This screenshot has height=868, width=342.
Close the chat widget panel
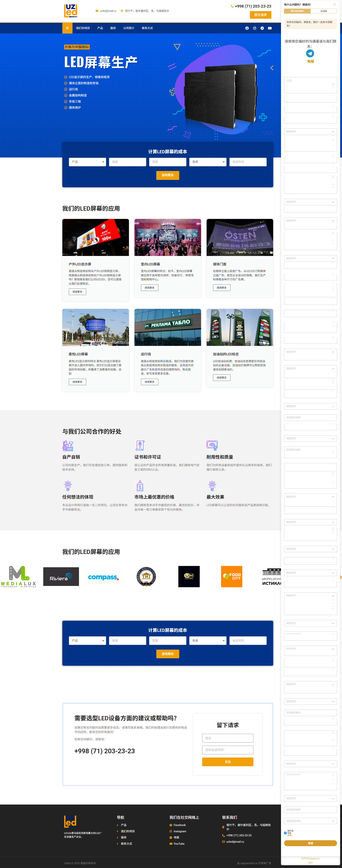coord(334,4)
